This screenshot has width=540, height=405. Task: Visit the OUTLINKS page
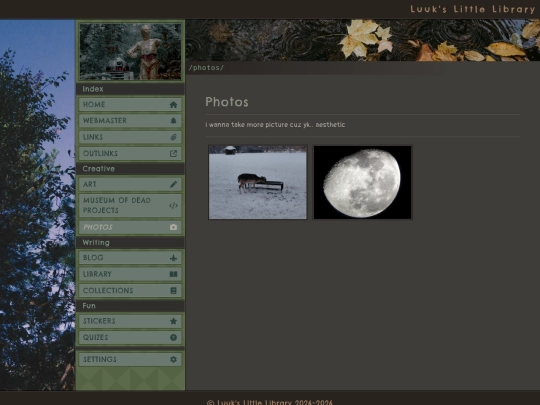[130, 154]
